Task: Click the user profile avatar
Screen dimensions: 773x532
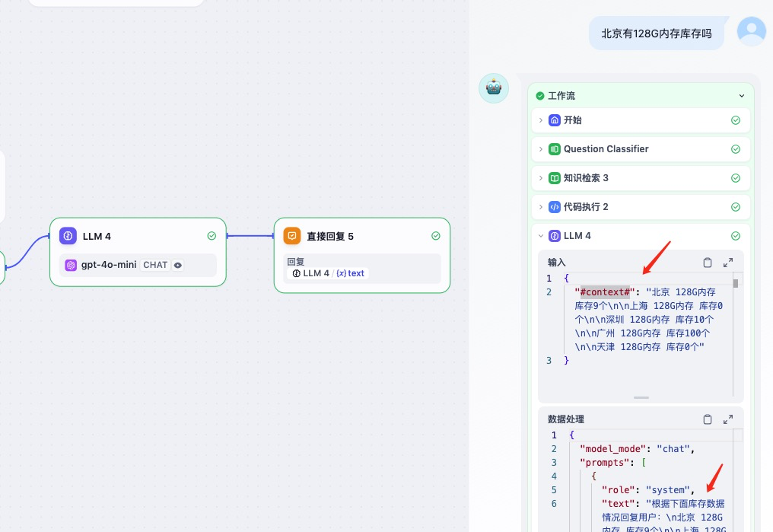Action: point(752,30)
